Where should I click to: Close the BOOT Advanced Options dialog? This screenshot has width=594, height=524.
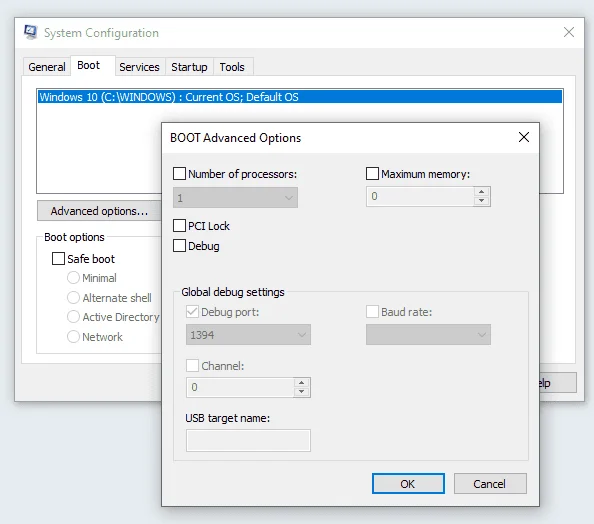point(524,137)
